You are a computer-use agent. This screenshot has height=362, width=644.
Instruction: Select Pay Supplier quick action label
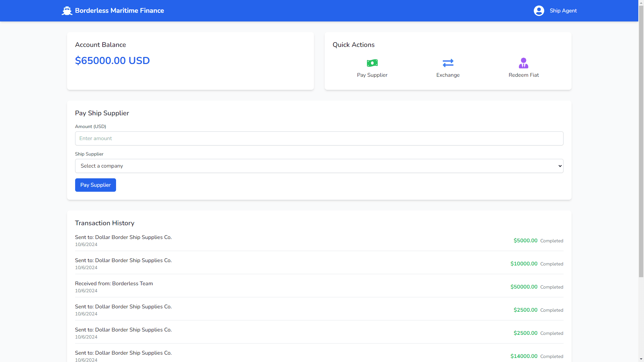click(372, 75)
